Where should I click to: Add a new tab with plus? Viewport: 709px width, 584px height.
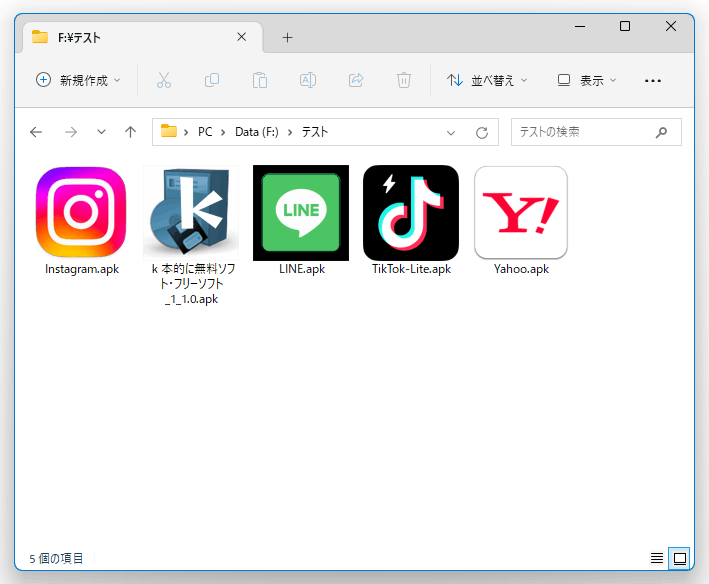pyautogui.click(x=288, y=38)
